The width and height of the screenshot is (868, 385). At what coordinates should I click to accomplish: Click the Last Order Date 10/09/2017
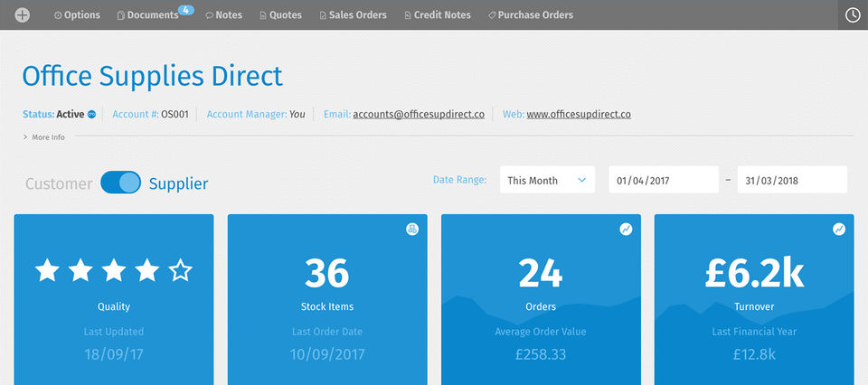point(327,354)
